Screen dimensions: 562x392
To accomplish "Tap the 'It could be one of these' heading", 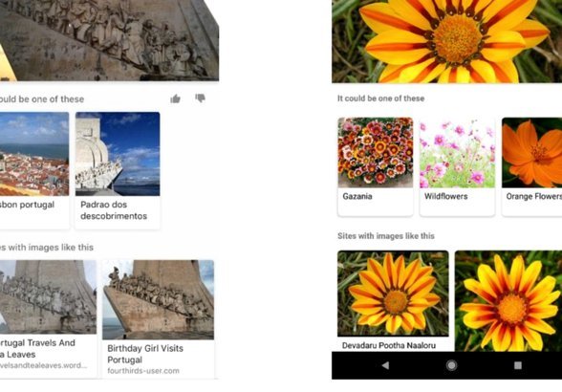I will pos(380,98).
